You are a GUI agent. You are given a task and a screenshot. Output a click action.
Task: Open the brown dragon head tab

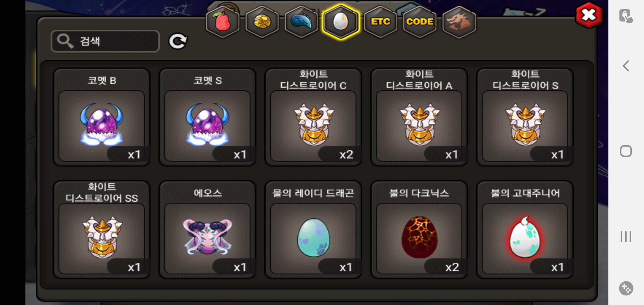[459, 22]
